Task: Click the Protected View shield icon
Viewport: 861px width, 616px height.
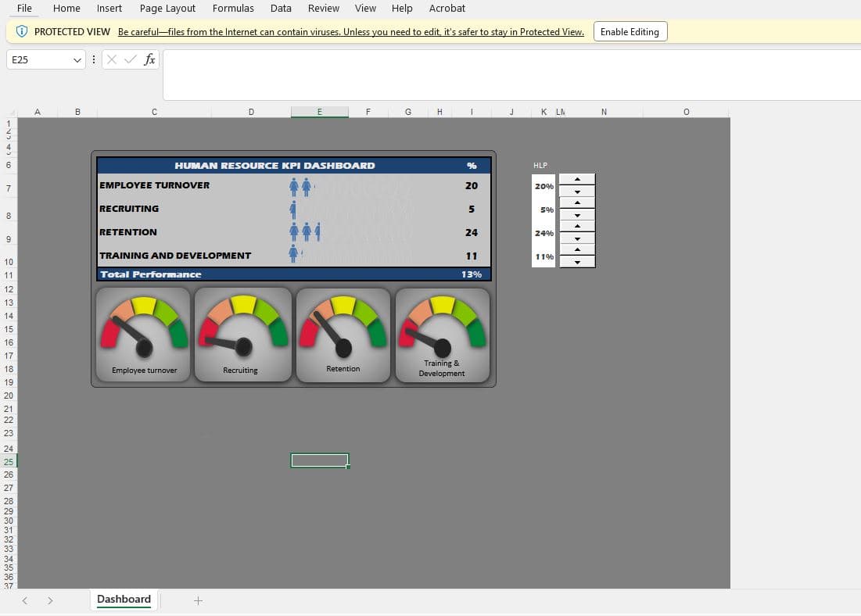Action: click(21, 31)
